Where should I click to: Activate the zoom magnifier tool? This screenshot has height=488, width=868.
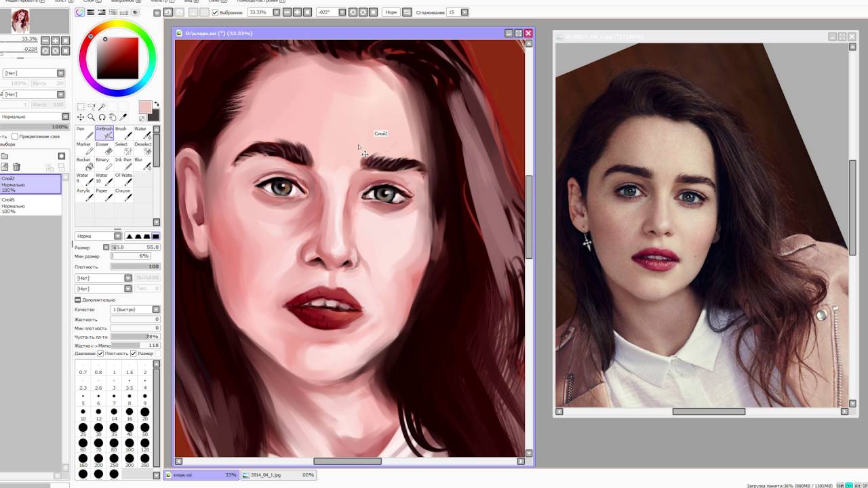tap(92, 117)
